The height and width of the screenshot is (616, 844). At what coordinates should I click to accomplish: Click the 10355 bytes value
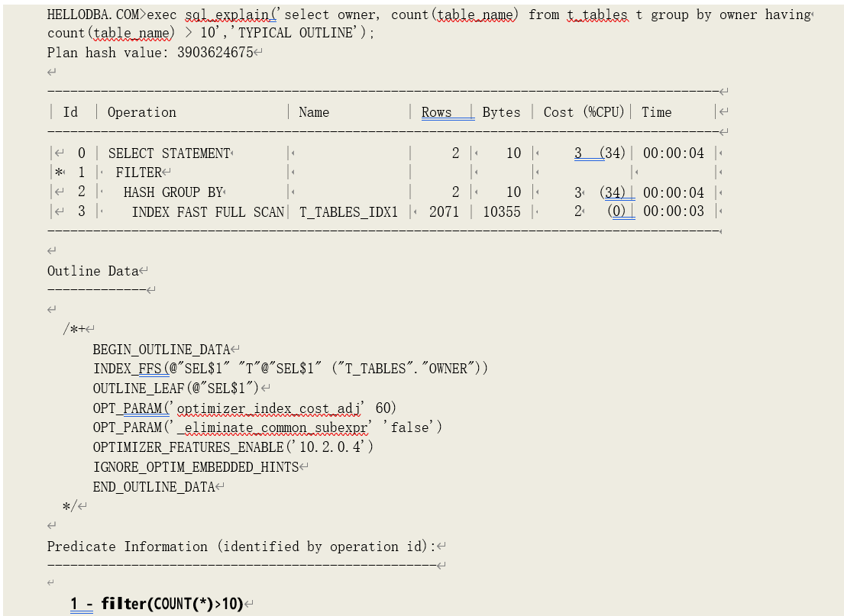tap(501, 211)
